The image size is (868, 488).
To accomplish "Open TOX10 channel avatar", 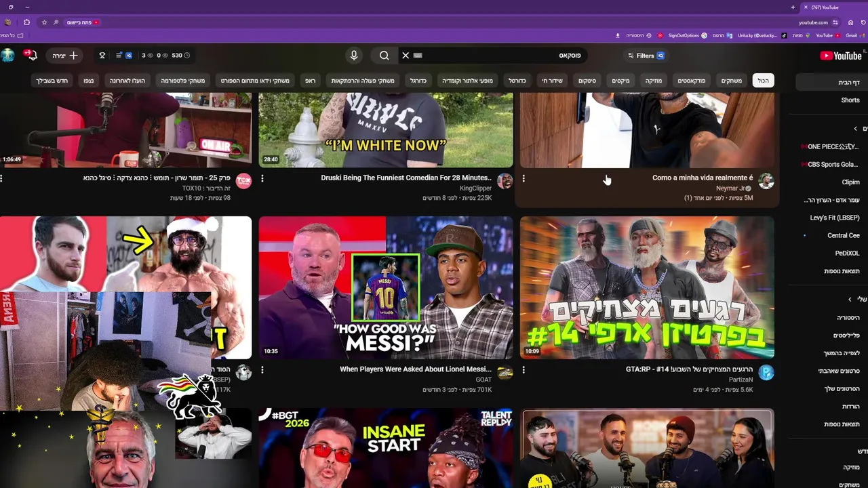I will tap(243, 181).
